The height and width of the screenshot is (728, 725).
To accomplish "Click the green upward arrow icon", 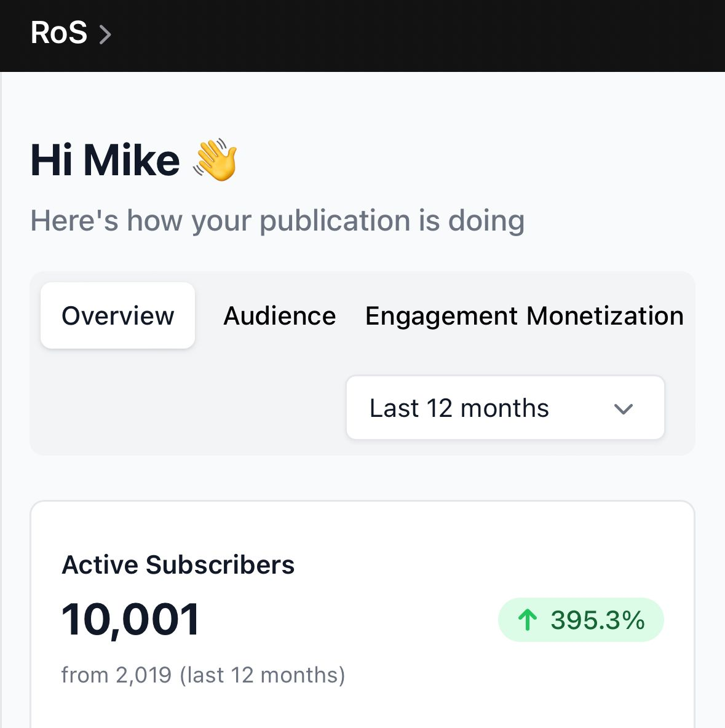I will coord(527,620).
